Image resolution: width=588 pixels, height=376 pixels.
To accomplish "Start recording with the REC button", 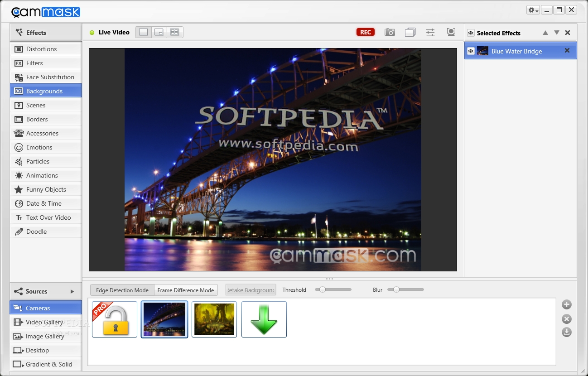I will coord(366,32).
